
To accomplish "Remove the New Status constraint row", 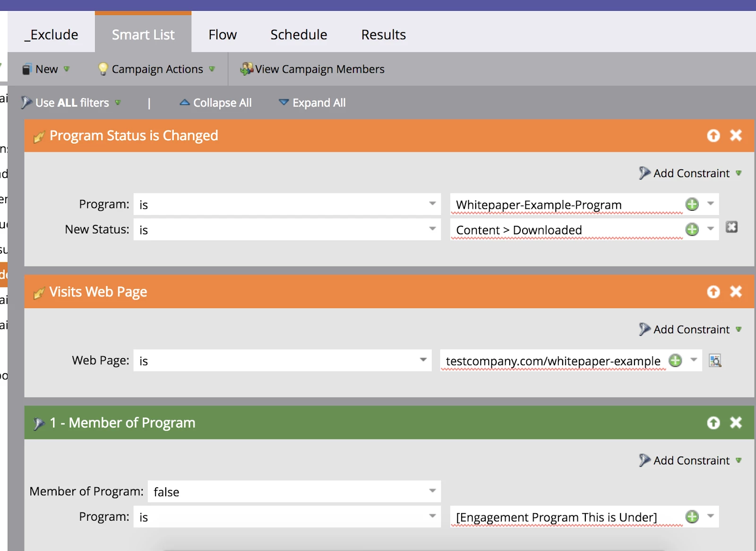I will click(x=731, y=227).
